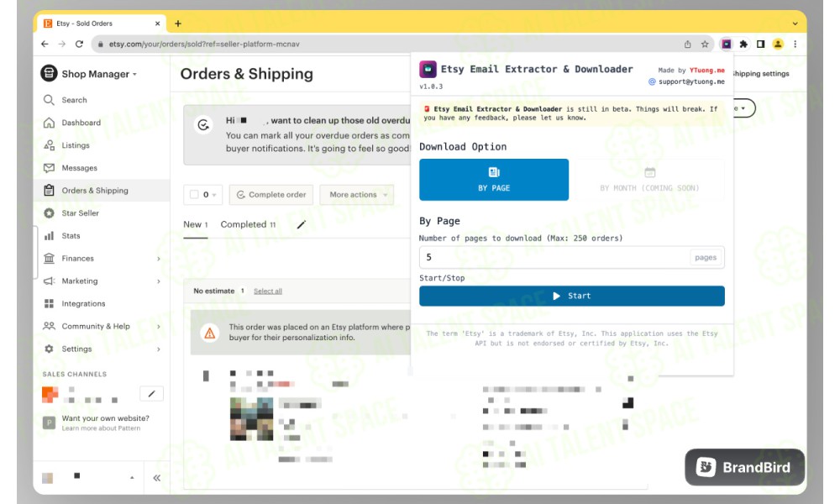Click the BrandBird badge
Image resolution: width=840 pixels, height=504 pixels.
coord(744,467)
